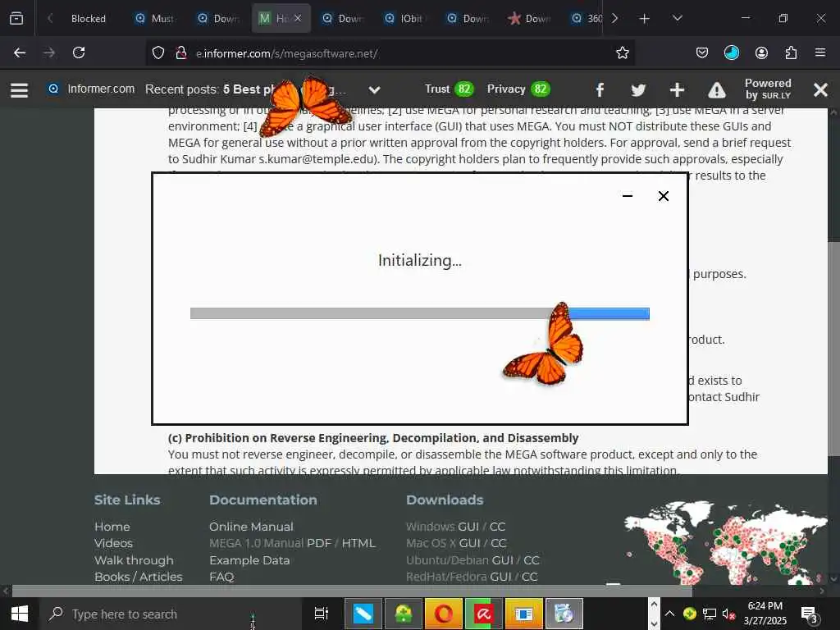Minimize the Initializing dialog
840x630 pixels.
628,196
